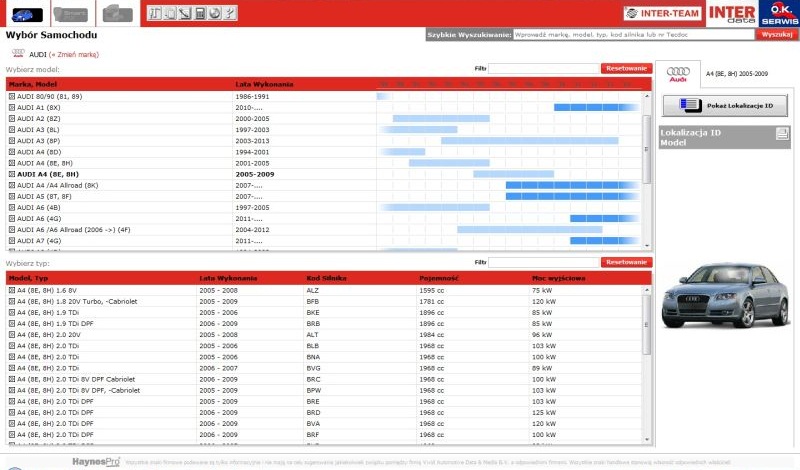Screen dimensions: 800x470
Task: Click the first toolbar icon with tools
Action: (155, 13)
